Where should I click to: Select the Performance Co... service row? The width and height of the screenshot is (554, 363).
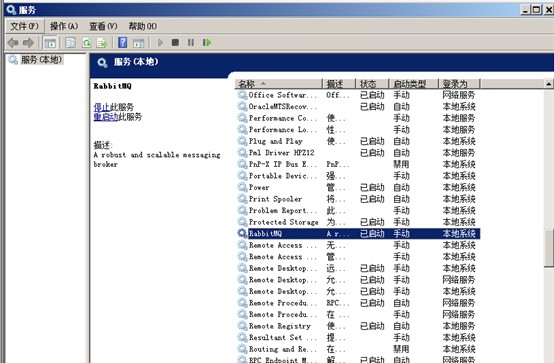tap(358, 118)
